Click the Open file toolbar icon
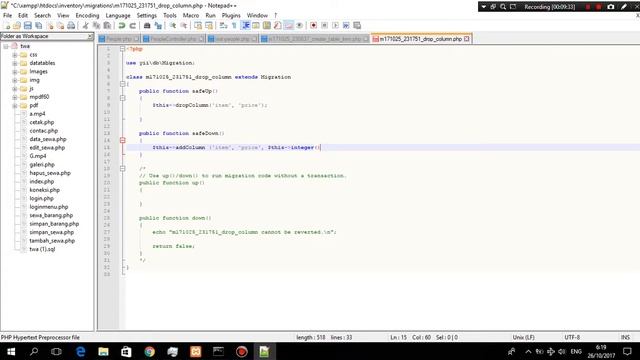This screenshot has width=640, height=360. 17,26
